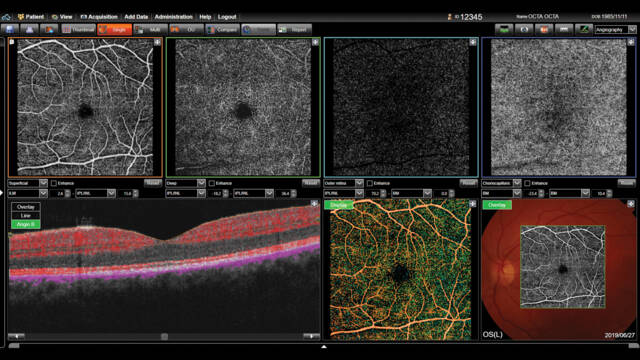
Task: Open the Administration menu
Action: click(173, 17)
